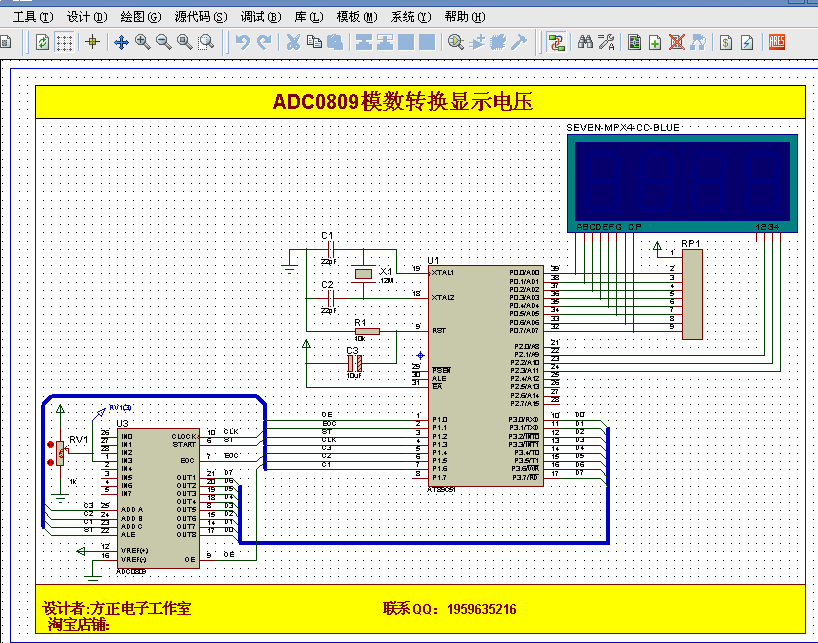The width and height of the screenshot is (818, 643).
Task: Select the pan/center view blue arrows icon
Action: tap(121, 42)
